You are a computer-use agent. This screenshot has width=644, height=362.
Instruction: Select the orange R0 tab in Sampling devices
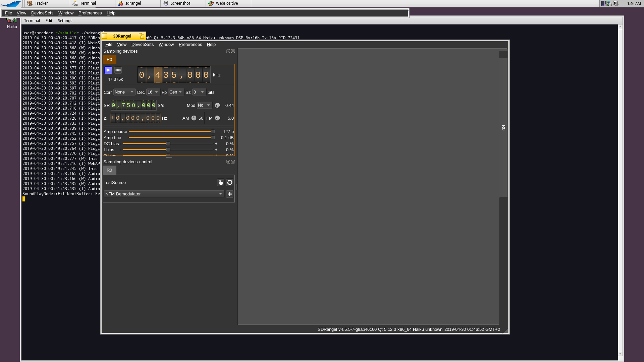pyautogui.click(x=109, y=60)
